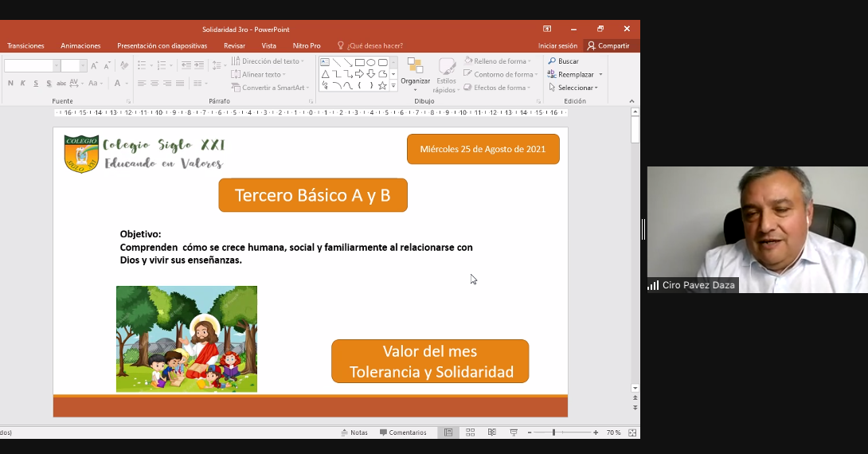Click Iniciar sesión in title bar
Viewport: 868px width, 454px height.
click(x=557, y=45)
